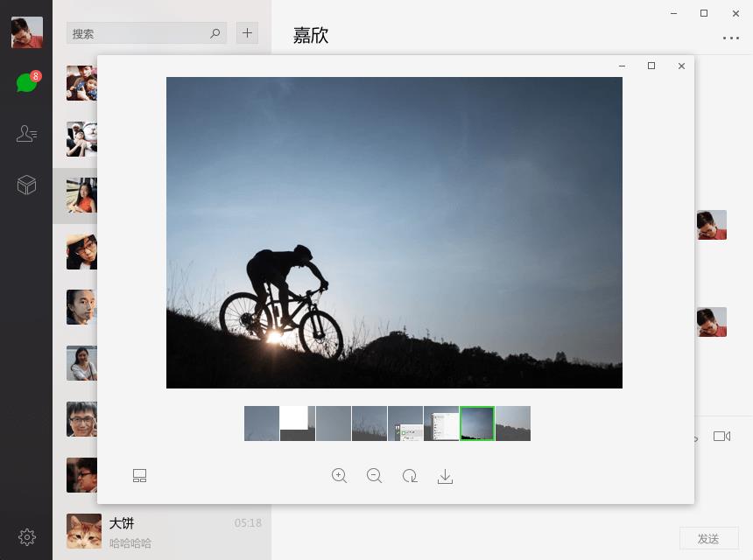Maximize the image viewer window

click(x=651, y=66)
